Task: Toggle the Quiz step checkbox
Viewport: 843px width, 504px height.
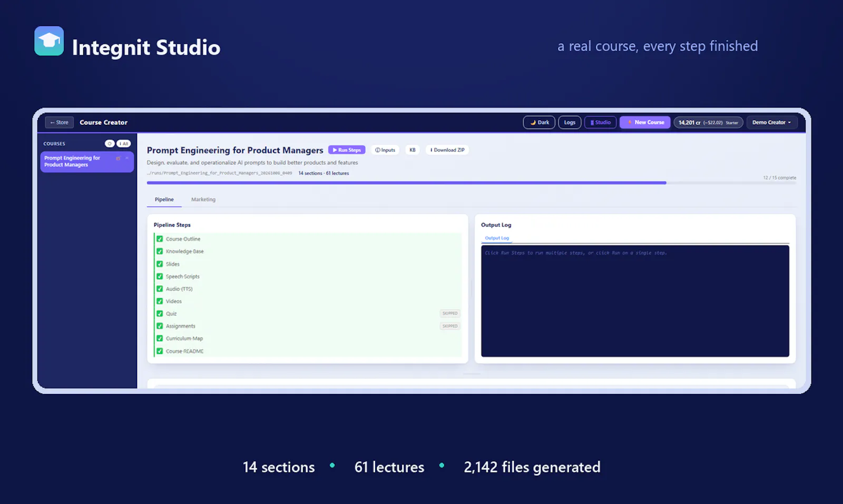Action: point(160,313)
